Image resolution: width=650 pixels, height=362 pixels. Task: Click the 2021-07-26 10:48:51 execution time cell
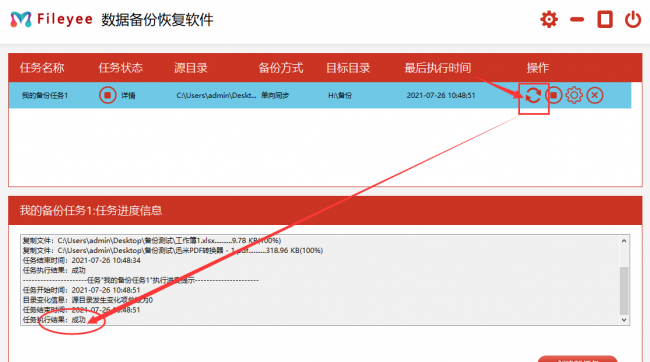tap(441, 95)
